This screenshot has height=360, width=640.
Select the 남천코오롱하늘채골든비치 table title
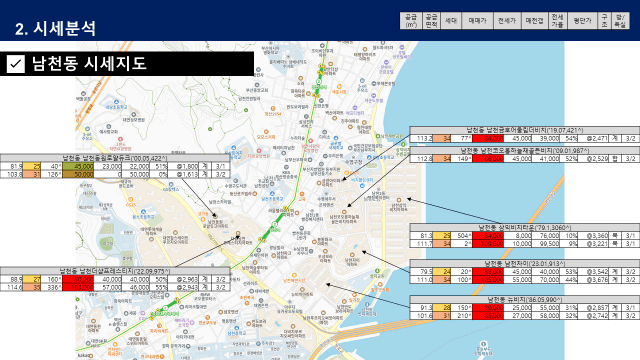(524, 151)
